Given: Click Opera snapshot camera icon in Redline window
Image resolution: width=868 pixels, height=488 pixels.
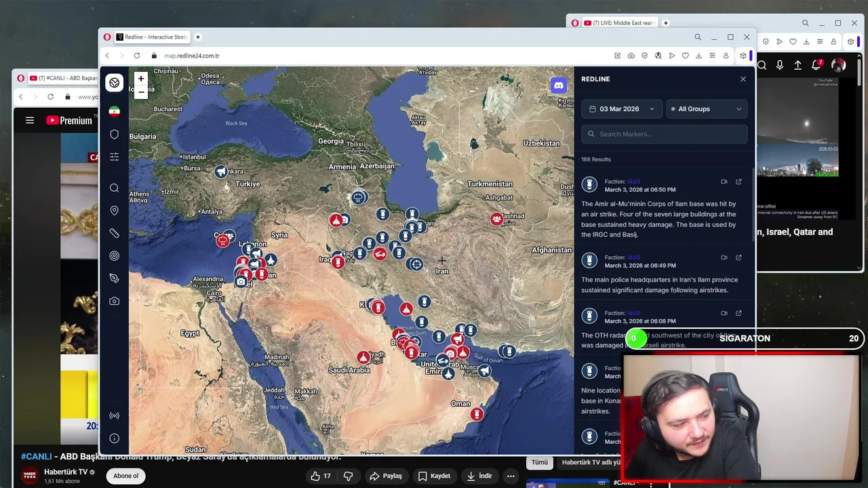Looking at the screenshot, I should (631, 56).
